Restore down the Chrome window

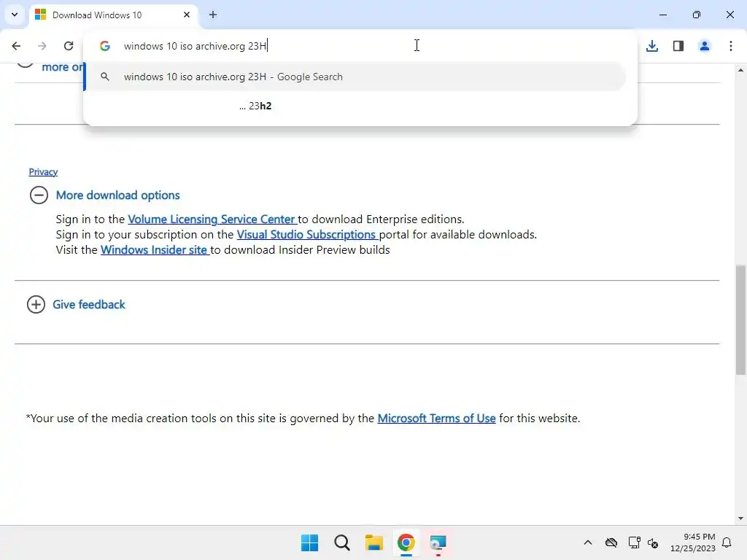click(x=697, y=15)
